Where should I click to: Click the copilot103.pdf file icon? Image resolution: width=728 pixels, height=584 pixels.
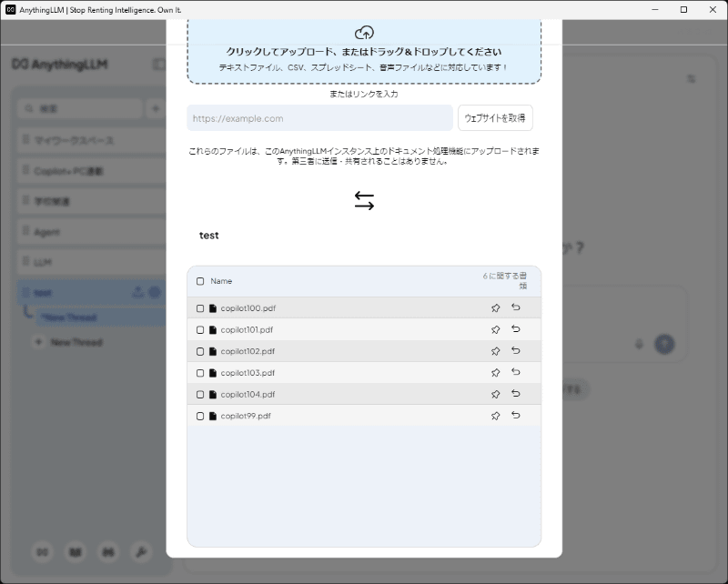point(213,373)
